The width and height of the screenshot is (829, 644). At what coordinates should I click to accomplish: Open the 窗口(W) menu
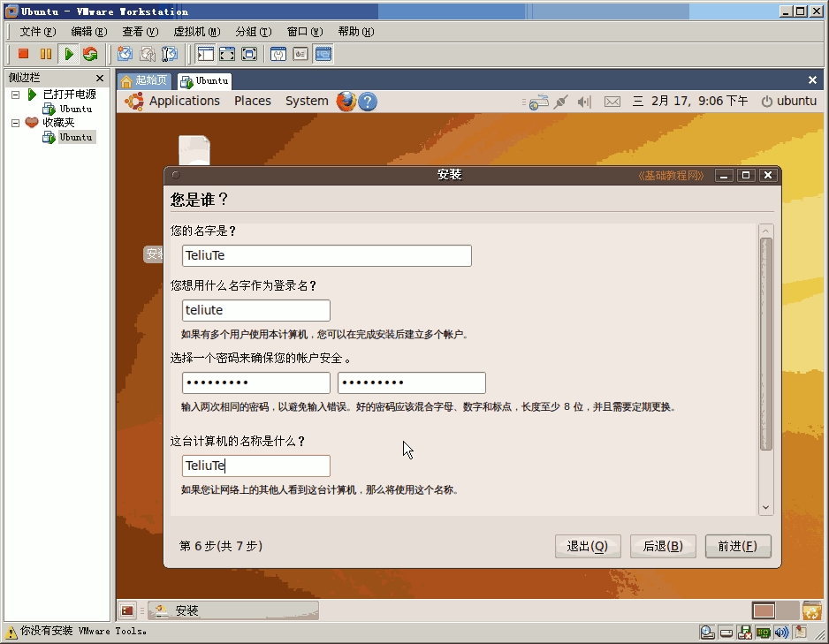[x=305, y=32]
